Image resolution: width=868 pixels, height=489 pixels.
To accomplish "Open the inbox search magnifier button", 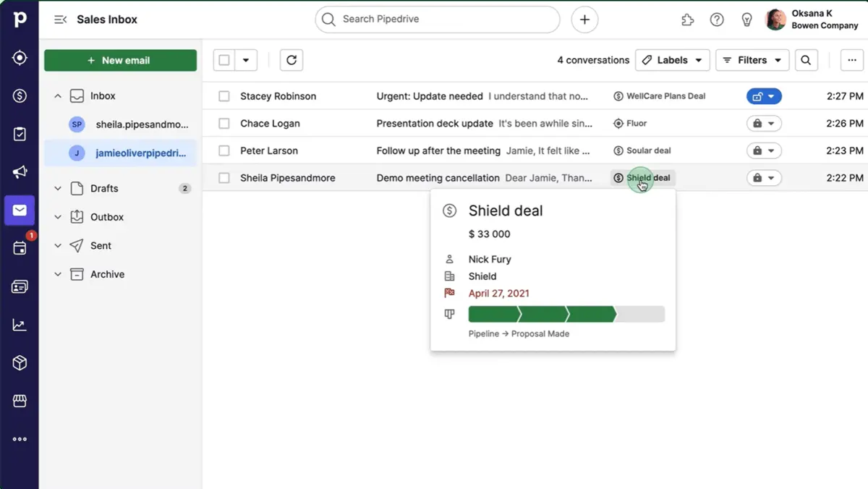I will pyautogui.click(x=807, y=60).
